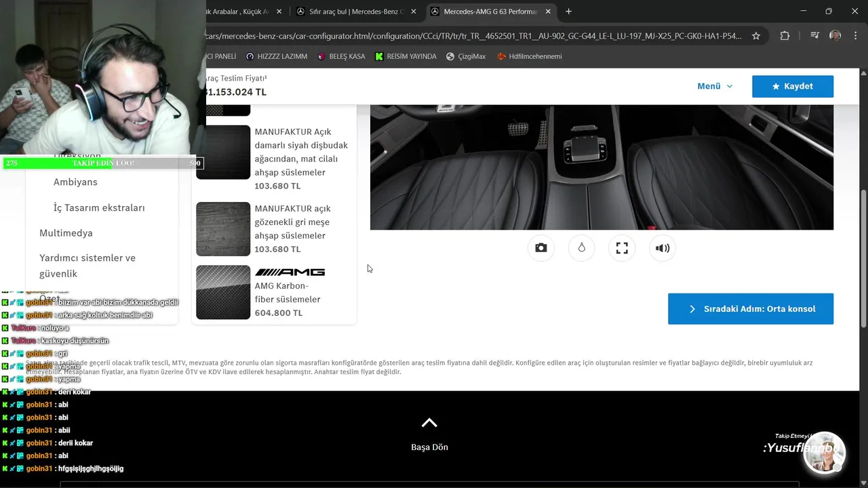The height and width of the screenshot is (488, 868).
Task: Open the fragrance droplet icon option
Action: [581, 248]
